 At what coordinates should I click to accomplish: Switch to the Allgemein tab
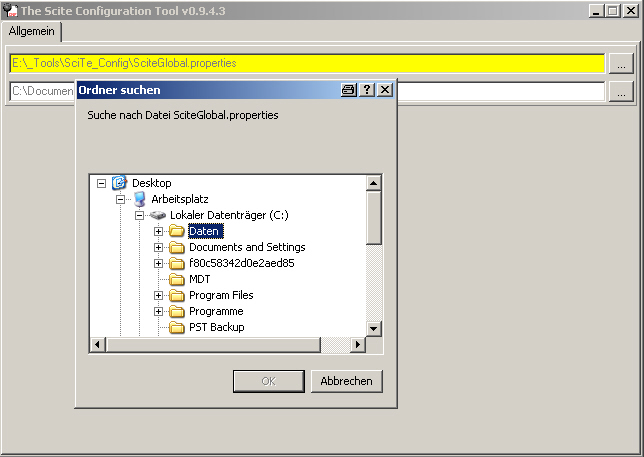pos(32,32)
